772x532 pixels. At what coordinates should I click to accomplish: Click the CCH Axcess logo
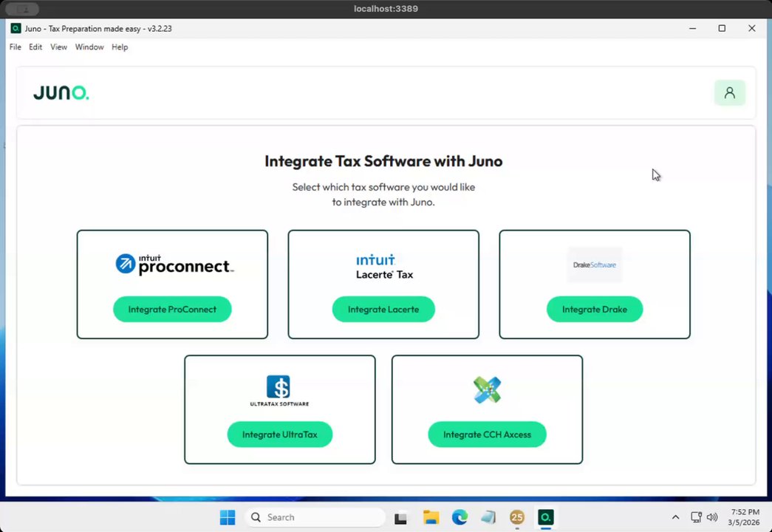487,389
